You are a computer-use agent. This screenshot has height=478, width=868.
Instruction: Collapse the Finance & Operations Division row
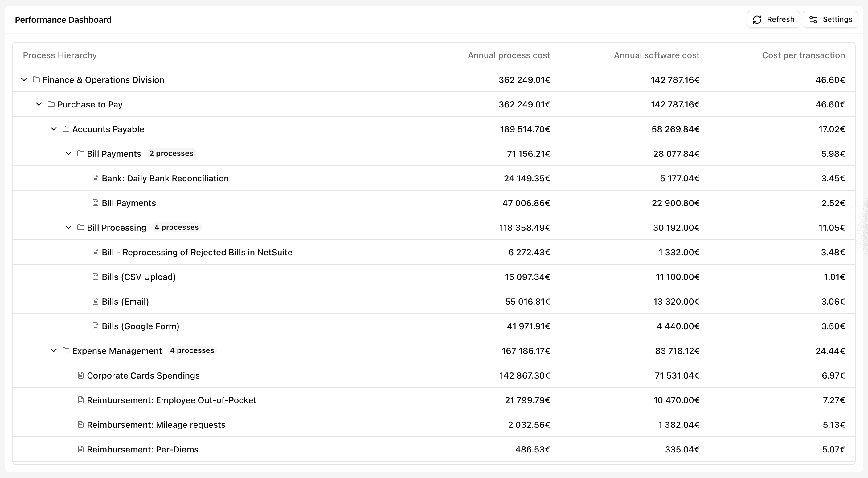click(x=24, y=80)
